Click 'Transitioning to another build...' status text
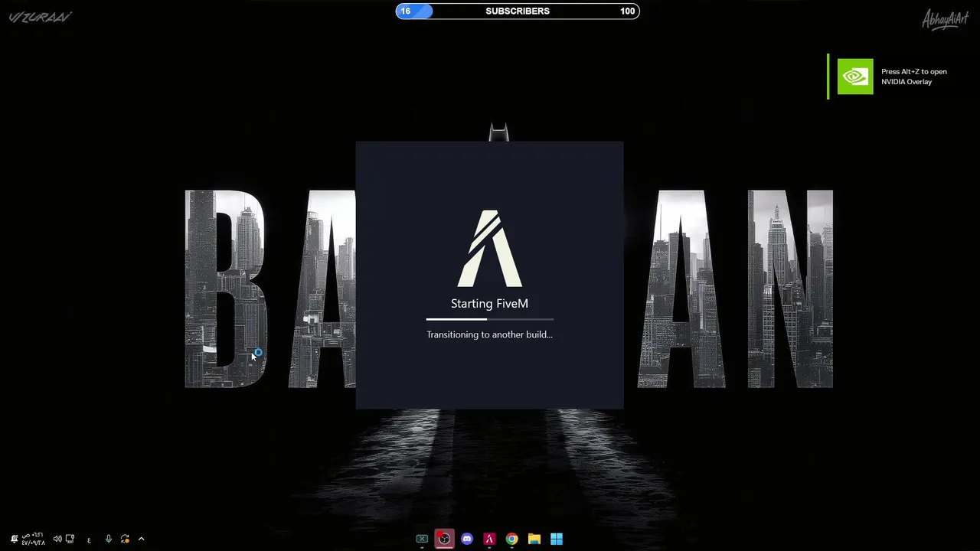The height and width of the screenshot is (551, 980). click(489, 334)
